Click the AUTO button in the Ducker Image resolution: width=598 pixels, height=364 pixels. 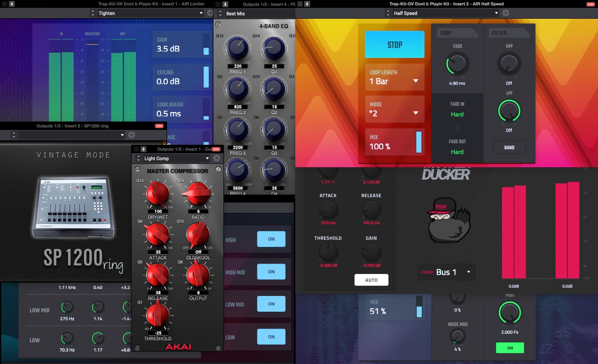point(371,280)
